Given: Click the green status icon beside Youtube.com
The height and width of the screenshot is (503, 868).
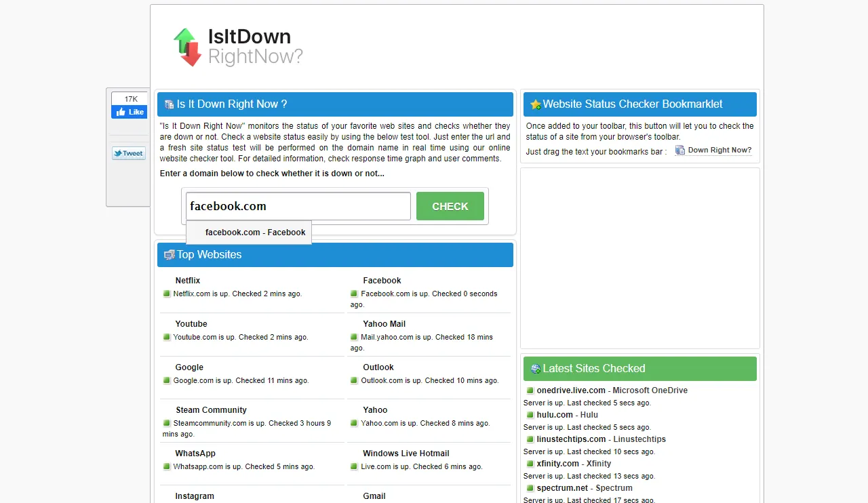Looking at the screenshot, I should (x=167, y=337).
